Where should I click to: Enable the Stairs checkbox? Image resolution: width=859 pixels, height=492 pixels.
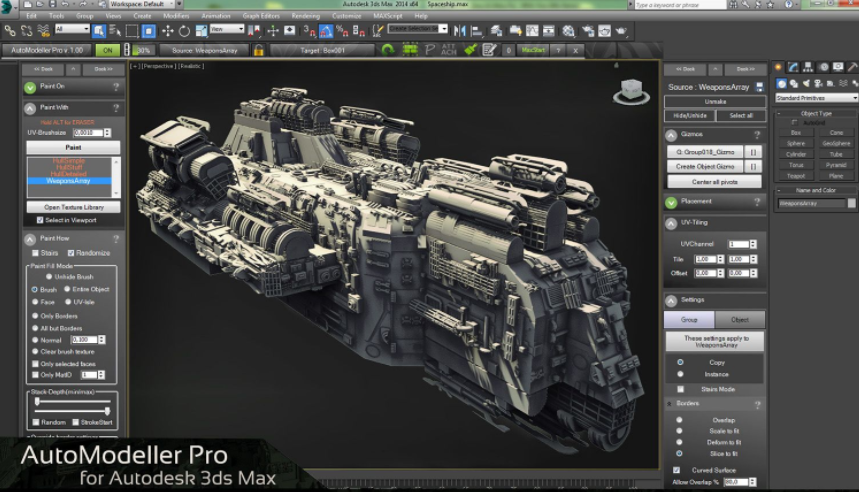[35, 253]
